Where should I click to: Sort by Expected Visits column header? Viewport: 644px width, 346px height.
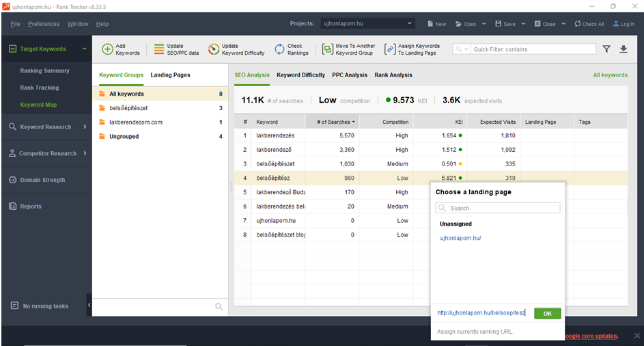pyautogui.click(x=493, y=122)
